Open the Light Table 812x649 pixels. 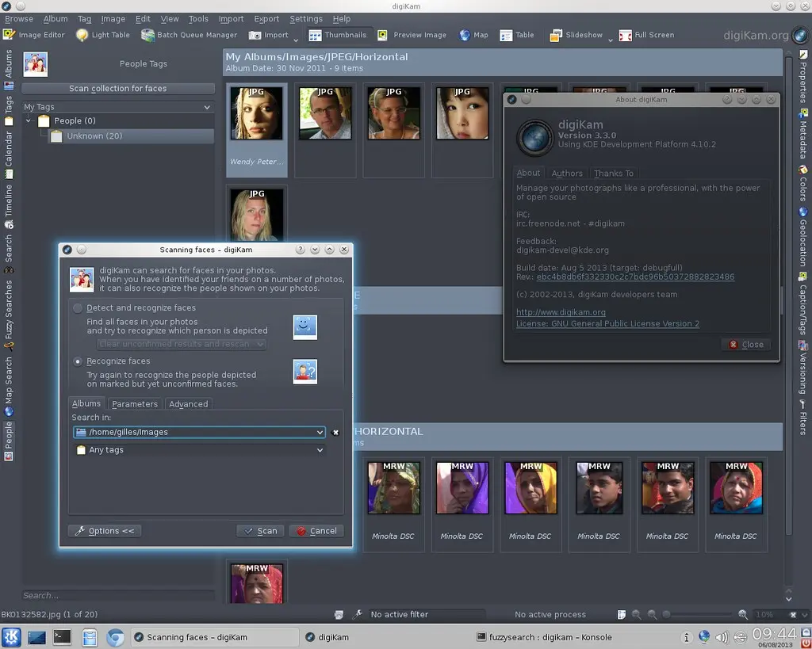(x=102, y=35)
